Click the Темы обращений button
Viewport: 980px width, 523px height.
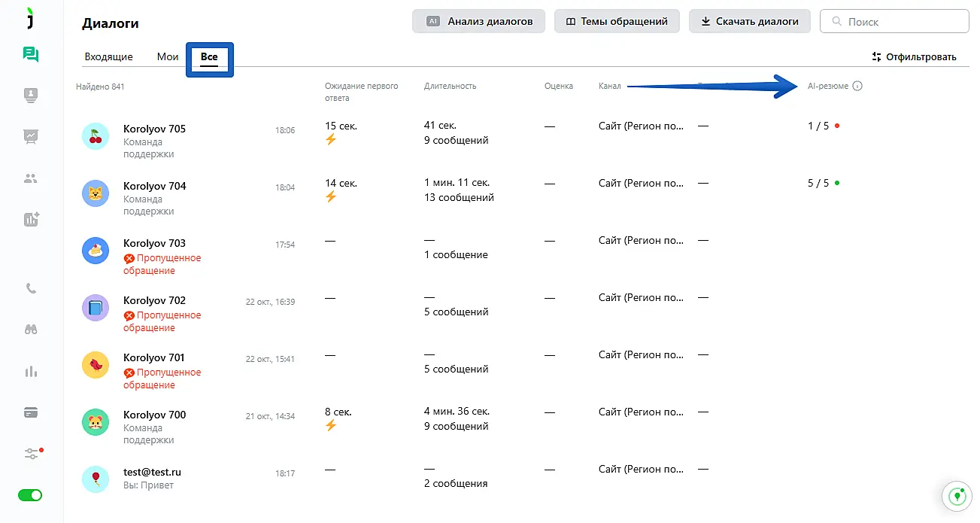click(617, 21)
